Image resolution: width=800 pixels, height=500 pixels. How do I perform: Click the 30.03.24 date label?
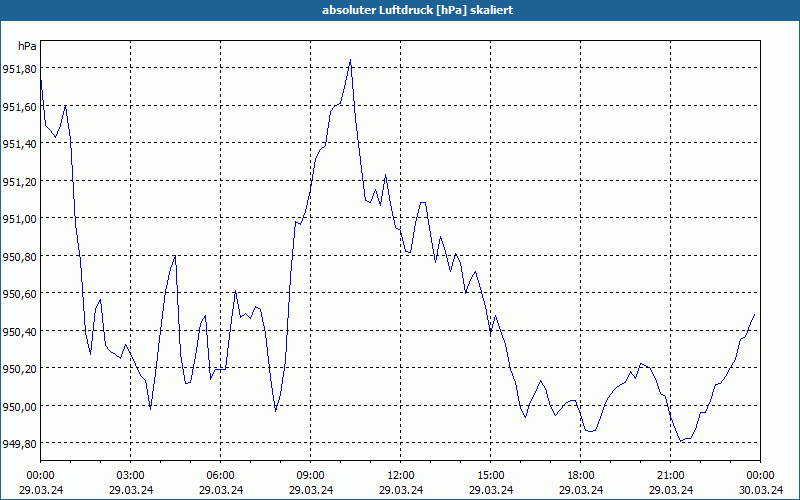tap(761, 490)
